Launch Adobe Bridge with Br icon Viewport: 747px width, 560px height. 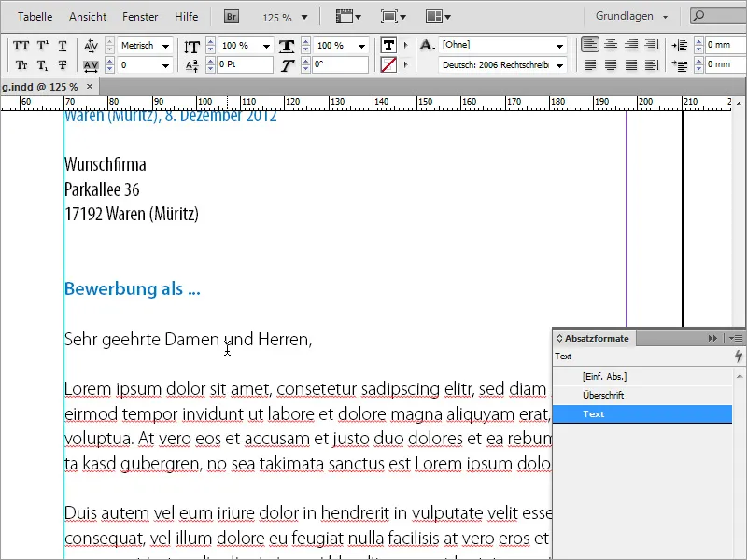pyautogui.click(x=232, y=17)
